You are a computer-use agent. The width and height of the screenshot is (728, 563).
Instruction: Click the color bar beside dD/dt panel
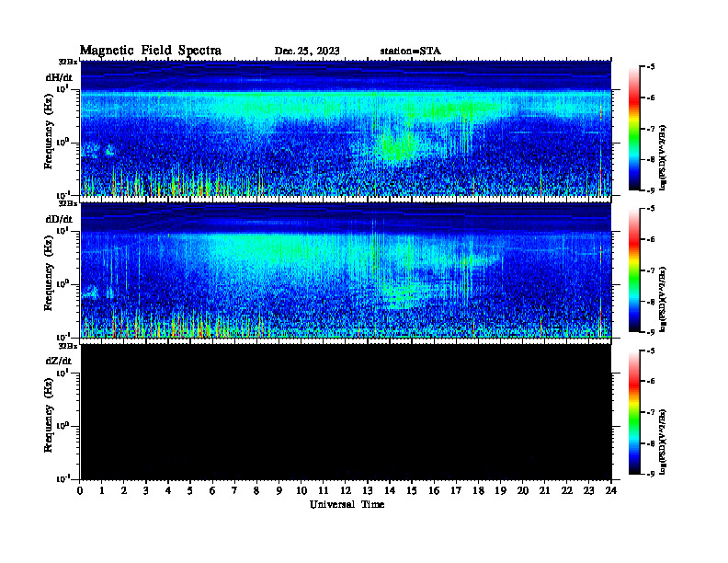(634, 270)
